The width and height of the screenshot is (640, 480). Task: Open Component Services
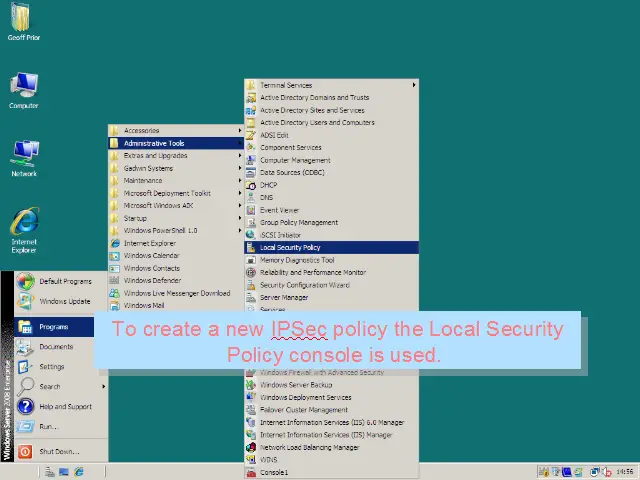point(331,147)
